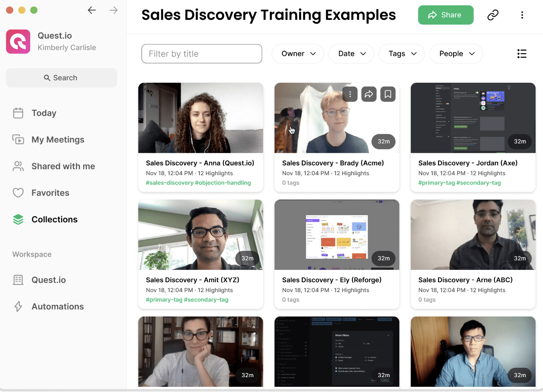Viewport: 543px width, 392px height.
Task: Open Favorites using the heart icon
Action: tap(50, 193)
